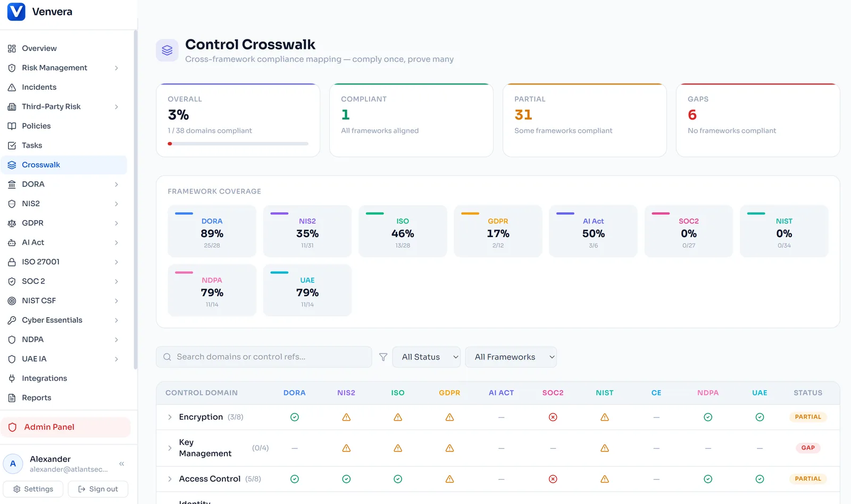The image size is (851, 504).
Task: Click the Cyber Essentials key icon
Action: coord(12,320)
